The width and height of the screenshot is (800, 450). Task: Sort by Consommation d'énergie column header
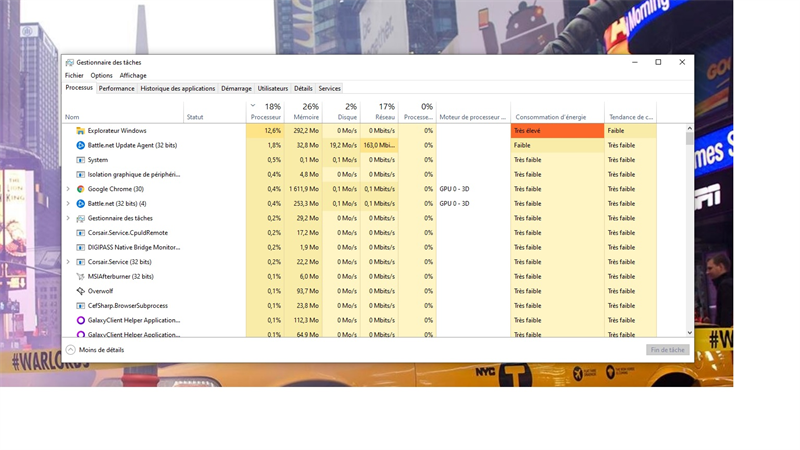pyautogui.click(x=558, y=112)
